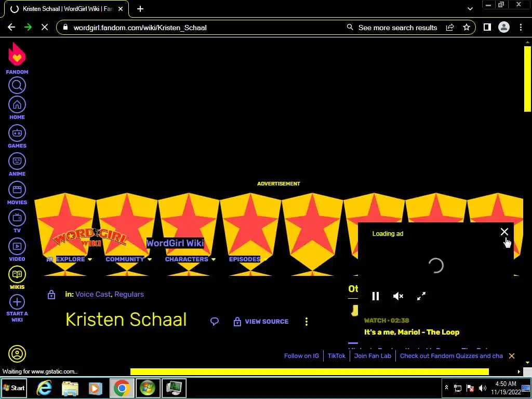Open the Fandom logo home link
This screenshot has height=399, width=532.
[x=17, y=58]
